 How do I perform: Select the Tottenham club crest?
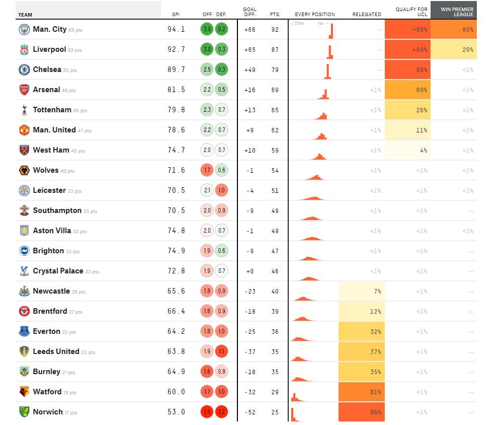coord(24,110)
